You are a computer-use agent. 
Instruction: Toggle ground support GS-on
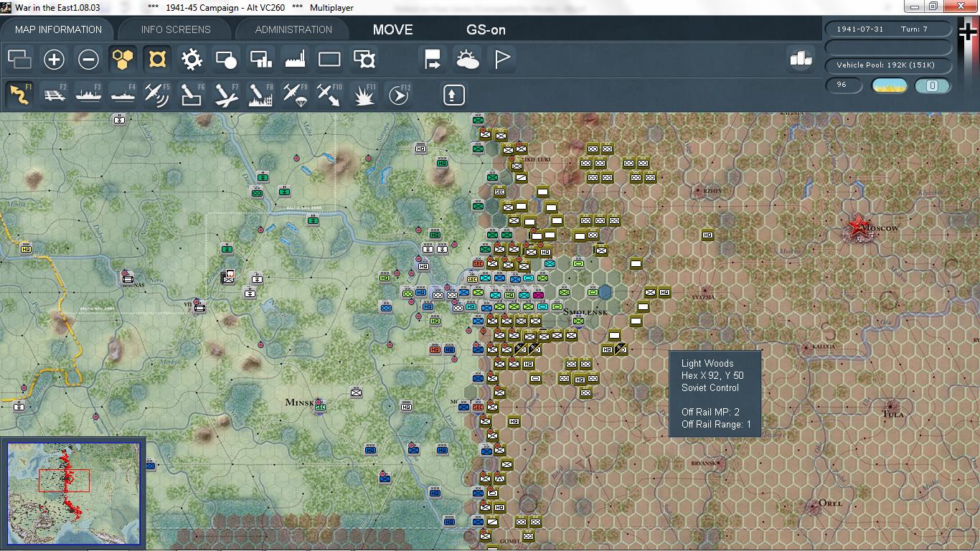click(486, 29)
